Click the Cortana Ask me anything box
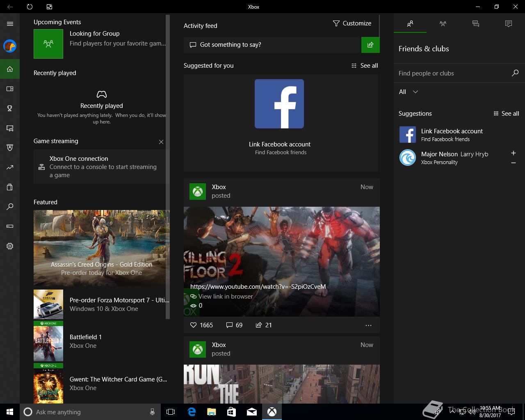Image resolution: width=525 pixels, height=420 pixels. 90,412
